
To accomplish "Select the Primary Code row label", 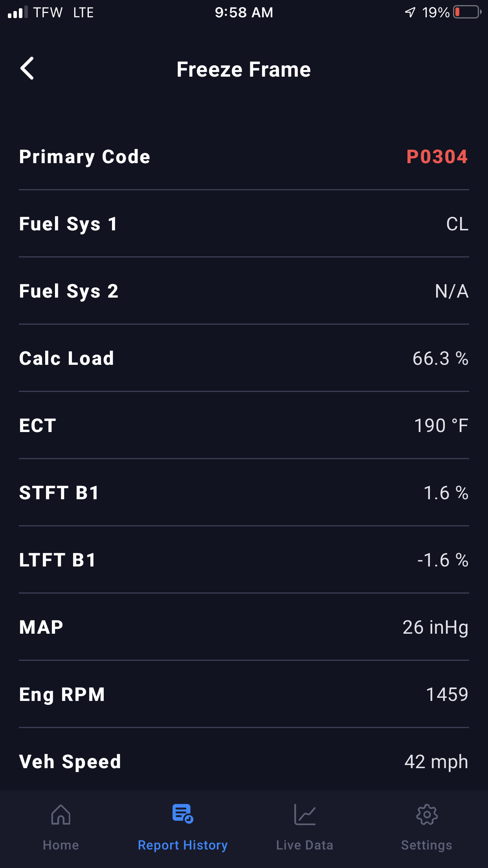I will click(x=85, y=157).
